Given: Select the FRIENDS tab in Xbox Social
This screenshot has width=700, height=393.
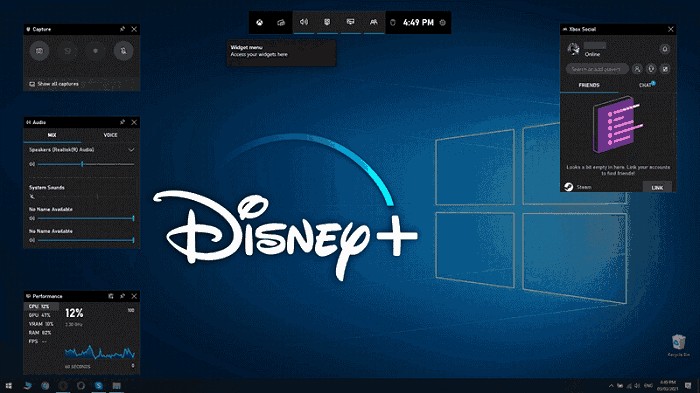Looking at the screenshot, I should [x=589, y=85].
